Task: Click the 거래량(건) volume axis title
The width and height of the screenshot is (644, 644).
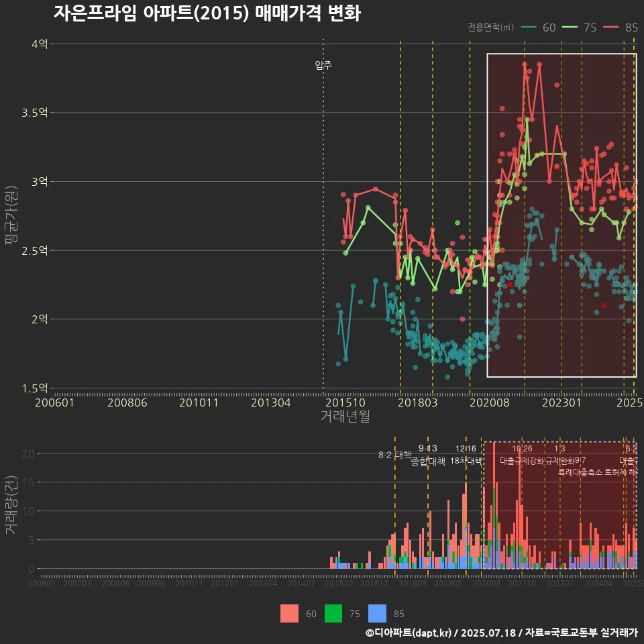Action: (x=11, y=504)
